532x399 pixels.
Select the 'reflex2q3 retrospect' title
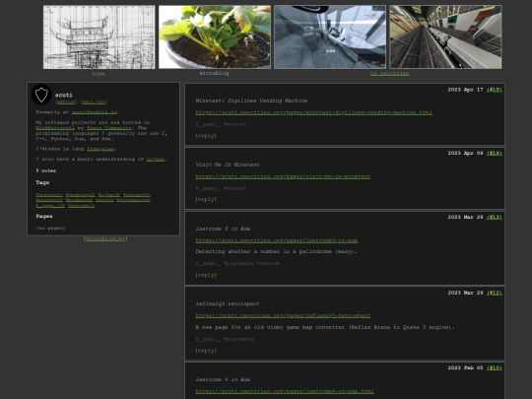pyautogui.click(x=228, y=303)
